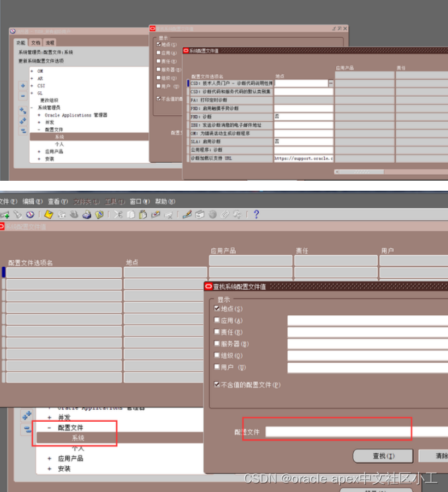The height and width of the screenshot is (492, 448).
Task: Click the Paste clipboard toolbar icon
Action: (143, 215)
